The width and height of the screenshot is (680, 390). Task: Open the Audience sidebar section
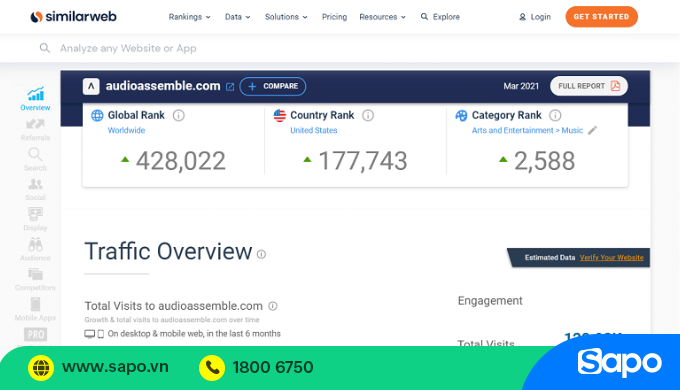35,249
